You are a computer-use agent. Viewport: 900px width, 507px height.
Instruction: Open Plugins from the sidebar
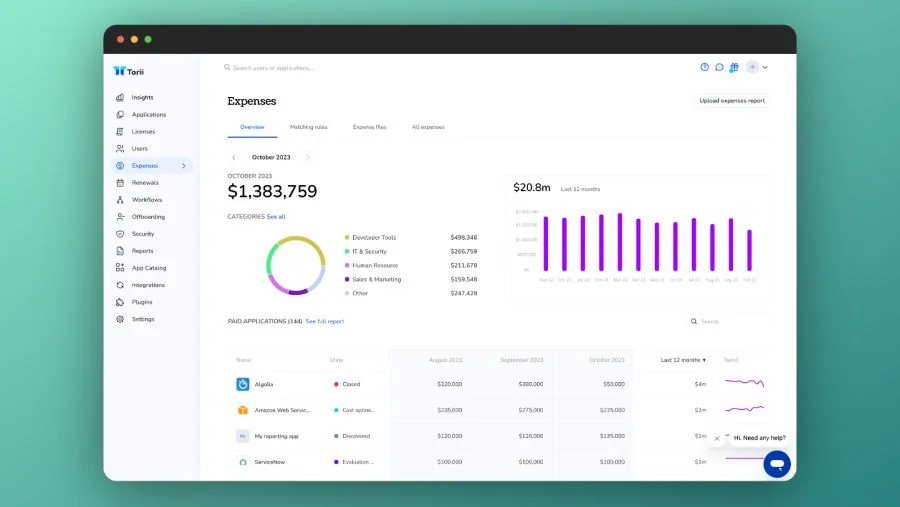(x=141, y=302)
